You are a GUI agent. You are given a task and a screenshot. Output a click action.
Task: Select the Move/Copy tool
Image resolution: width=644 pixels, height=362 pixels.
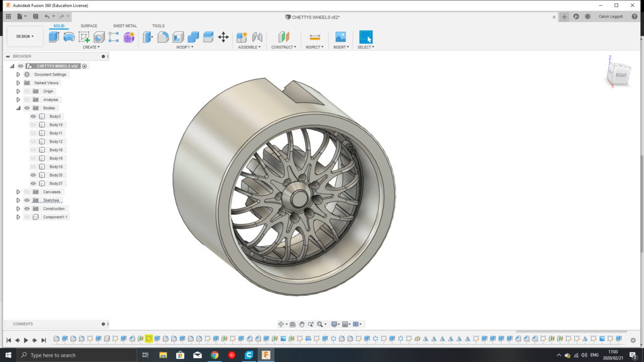coord(223,36)
